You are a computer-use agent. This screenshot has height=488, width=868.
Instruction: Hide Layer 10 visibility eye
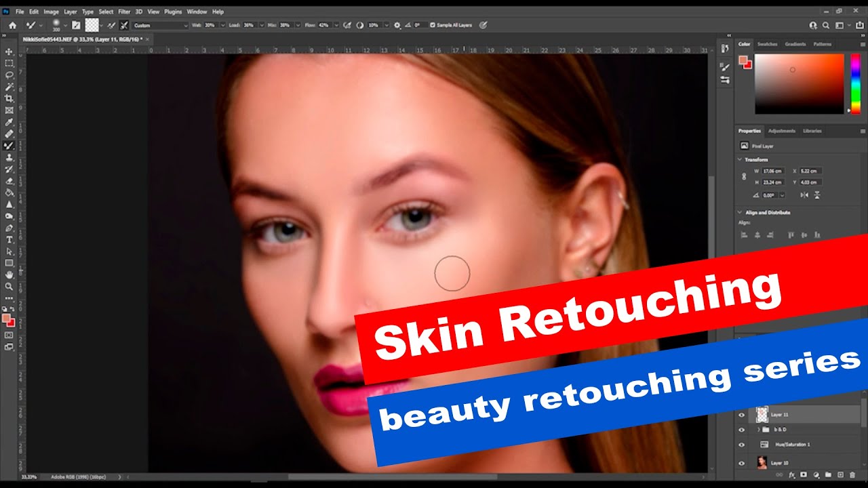[x=741, y=462]
